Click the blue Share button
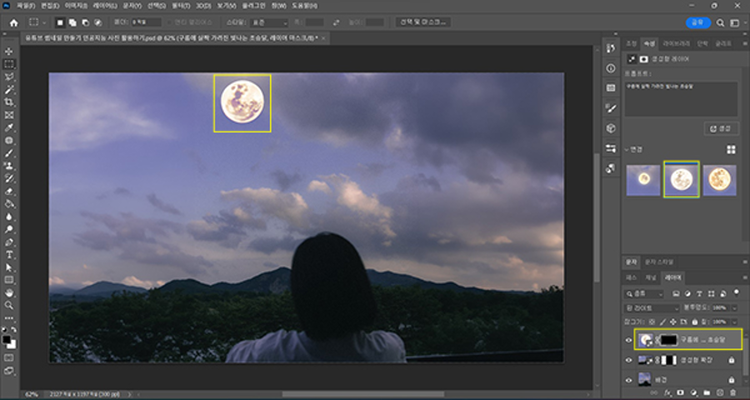Viewport: 750px width, 400px height. (x=698, y=22)
